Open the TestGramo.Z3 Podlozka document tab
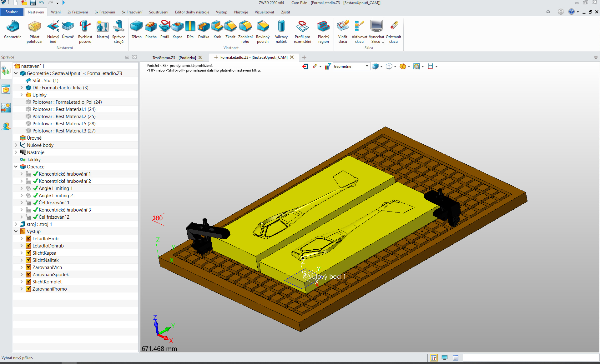The width and height of the screenshot is (600, 364). pyautogui.click(x=174, y=57)
